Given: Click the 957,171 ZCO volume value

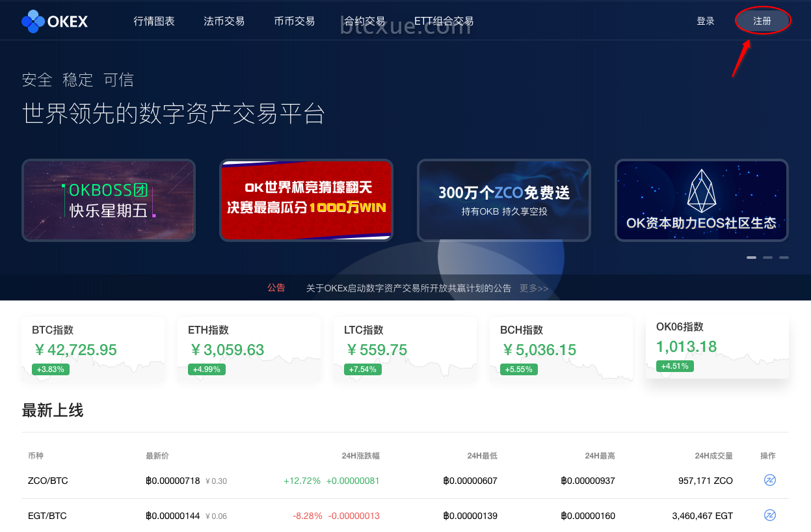Looking at the screenshot, I should [706, 481].
